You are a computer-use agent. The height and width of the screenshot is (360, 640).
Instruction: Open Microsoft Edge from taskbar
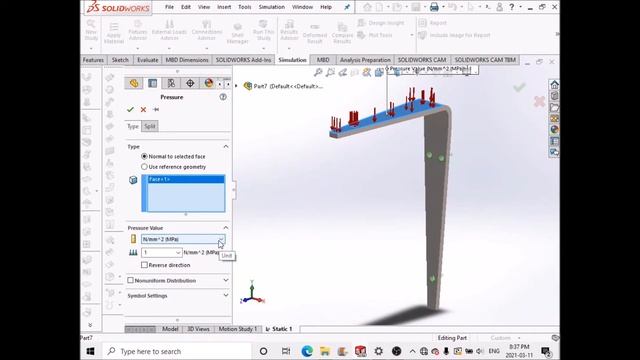click(x=307, y=351)
